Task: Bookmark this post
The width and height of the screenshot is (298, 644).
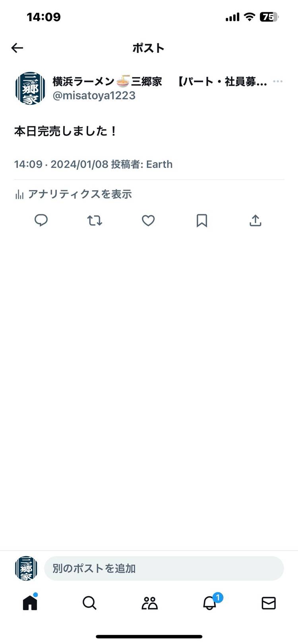Action: coord(202,220)
